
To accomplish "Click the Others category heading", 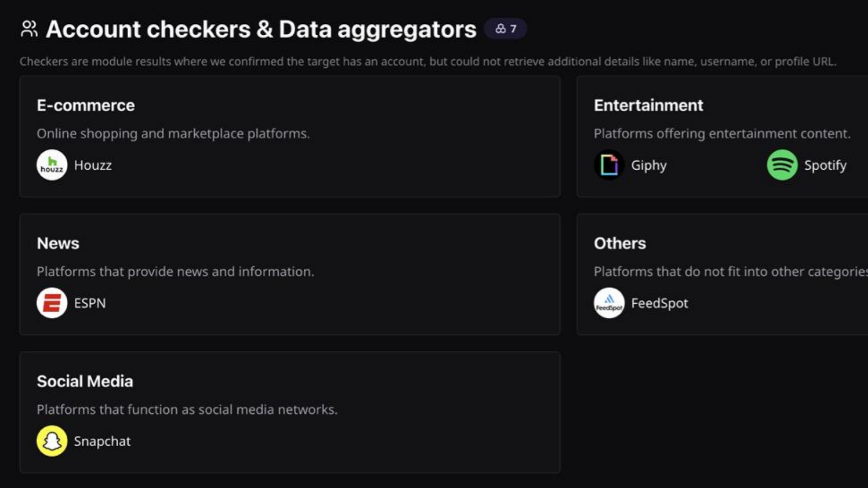I will pos(620,243).
